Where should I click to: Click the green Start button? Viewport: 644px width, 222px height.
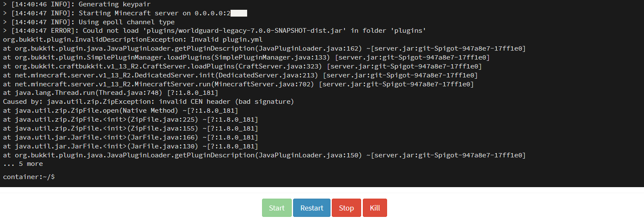coord(276,208)
